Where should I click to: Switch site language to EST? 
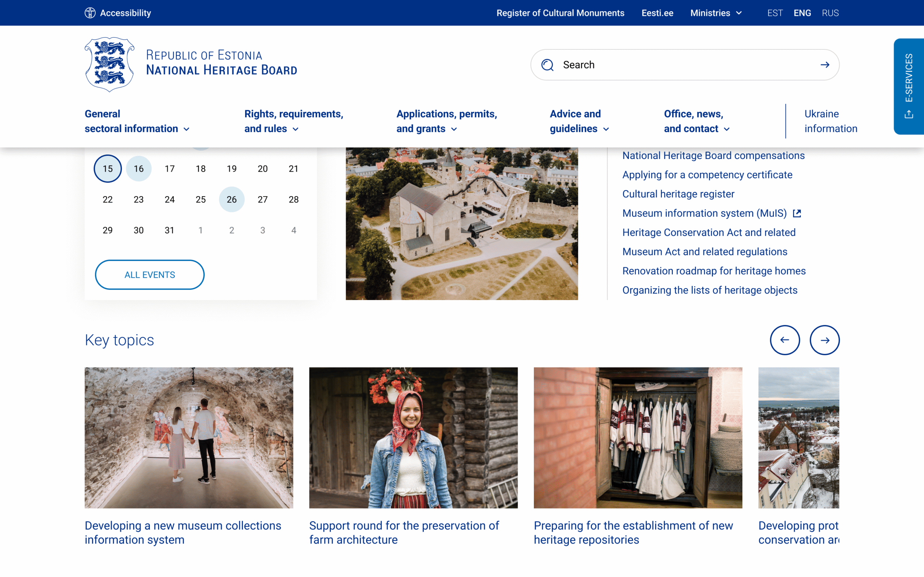pos(775,13)
